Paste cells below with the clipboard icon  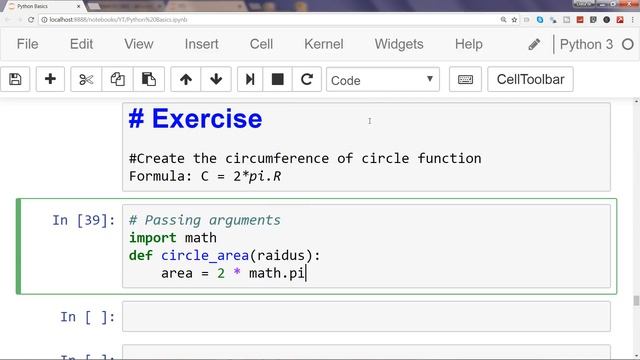pyautogui.click(x=149, y=79)
